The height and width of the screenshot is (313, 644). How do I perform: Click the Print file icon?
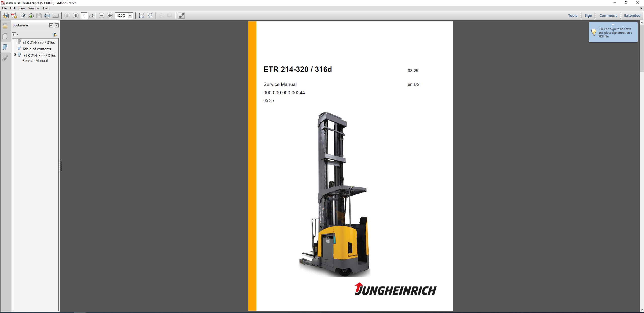[47, 16]
